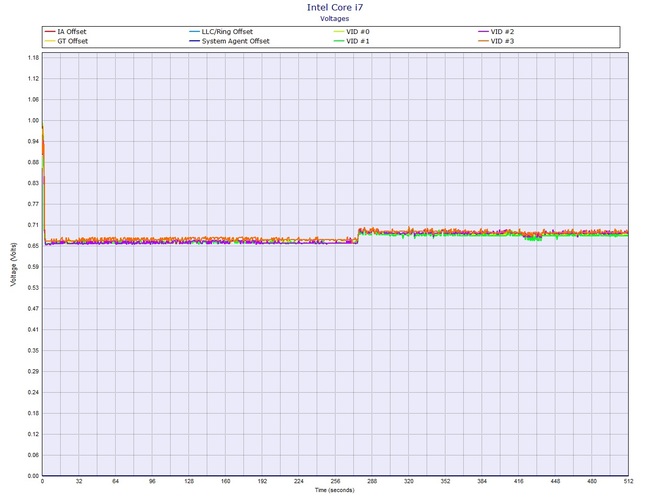Click the 32 tick on time axis

click(79, 481)
